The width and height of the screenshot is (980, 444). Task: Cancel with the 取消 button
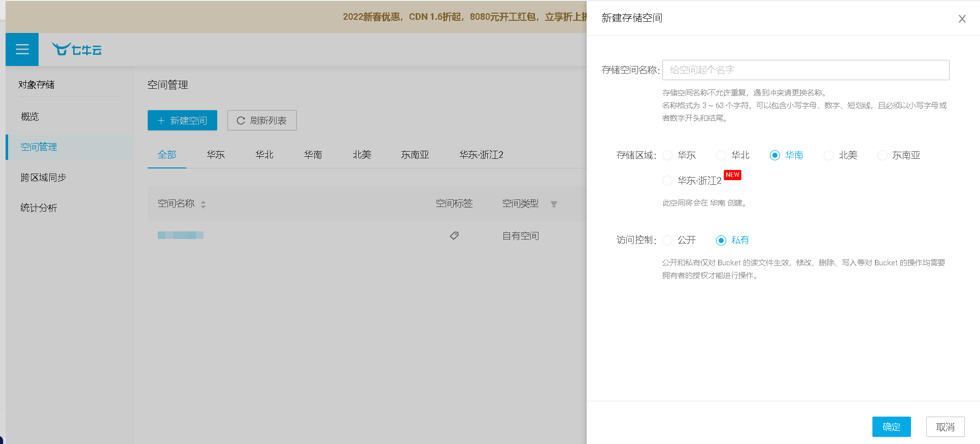click(945, 427)
